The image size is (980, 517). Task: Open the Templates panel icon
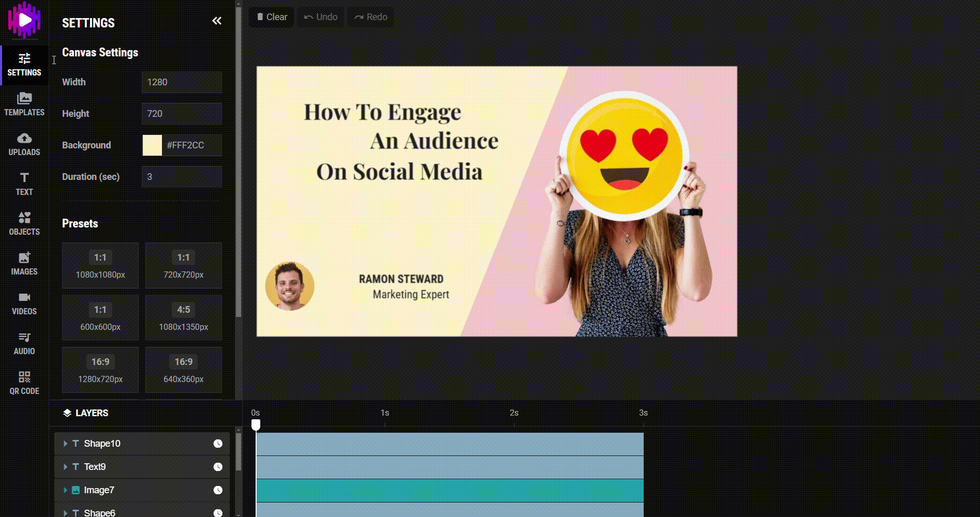click(x=24, y=104)
